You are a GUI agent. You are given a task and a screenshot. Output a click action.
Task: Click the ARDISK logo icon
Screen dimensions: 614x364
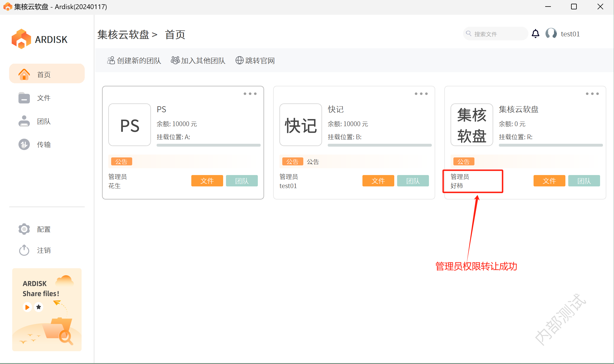[21, 39]
